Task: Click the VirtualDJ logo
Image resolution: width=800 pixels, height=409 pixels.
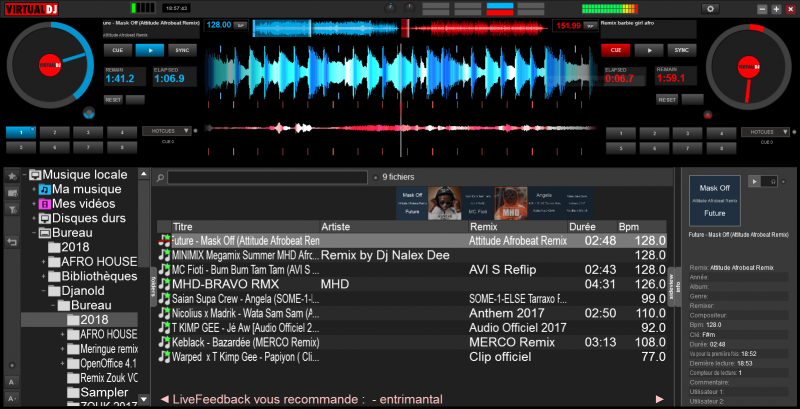Action: [x=32, y=9]
